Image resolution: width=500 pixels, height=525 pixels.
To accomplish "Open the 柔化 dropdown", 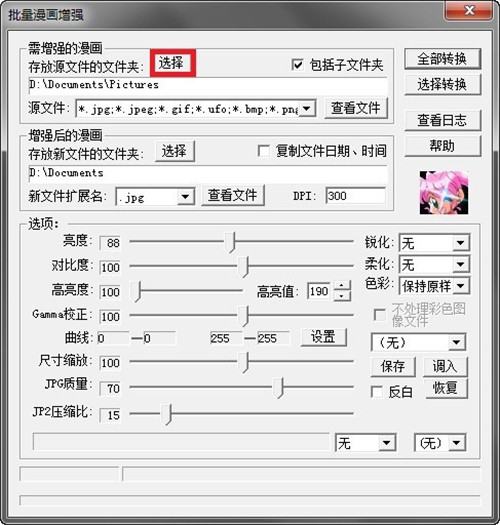I will coord(461,265).
